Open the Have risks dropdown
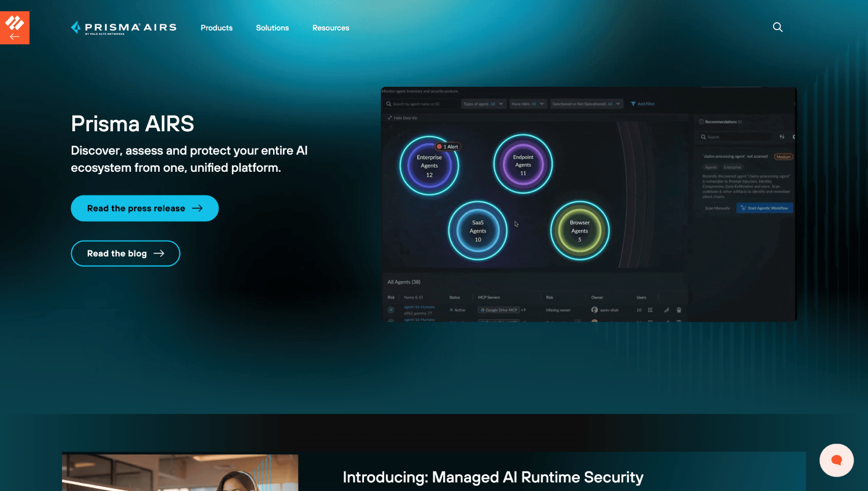The height and width of the screenshot is (491, 868). click(x=528, y=104)
